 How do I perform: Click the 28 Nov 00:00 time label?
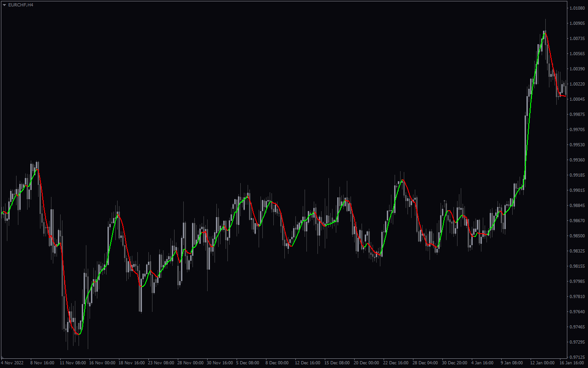coord(190,363)
